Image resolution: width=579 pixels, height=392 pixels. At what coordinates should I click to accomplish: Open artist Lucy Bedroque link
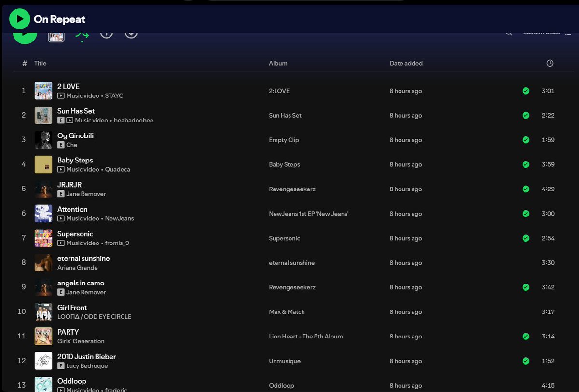coord(87,366)
